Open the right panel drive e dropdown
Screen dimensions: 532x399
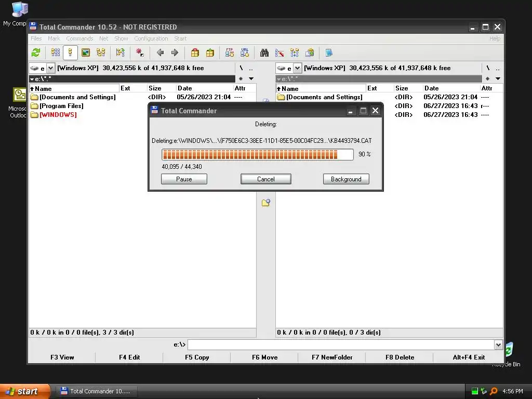(x=297, y=68)
